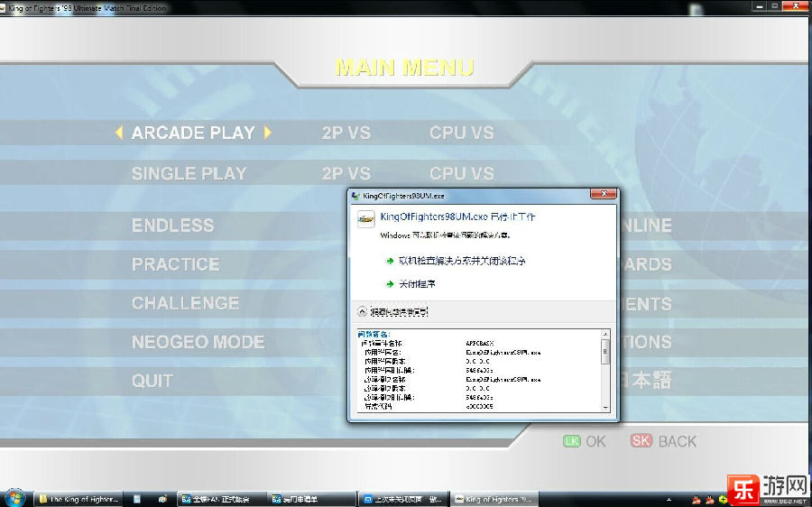The width and height of the screenshot is (812, 507).
Task: Switch to the 上次未关闭页面 browser taskbar button
Action: [403, 499]
